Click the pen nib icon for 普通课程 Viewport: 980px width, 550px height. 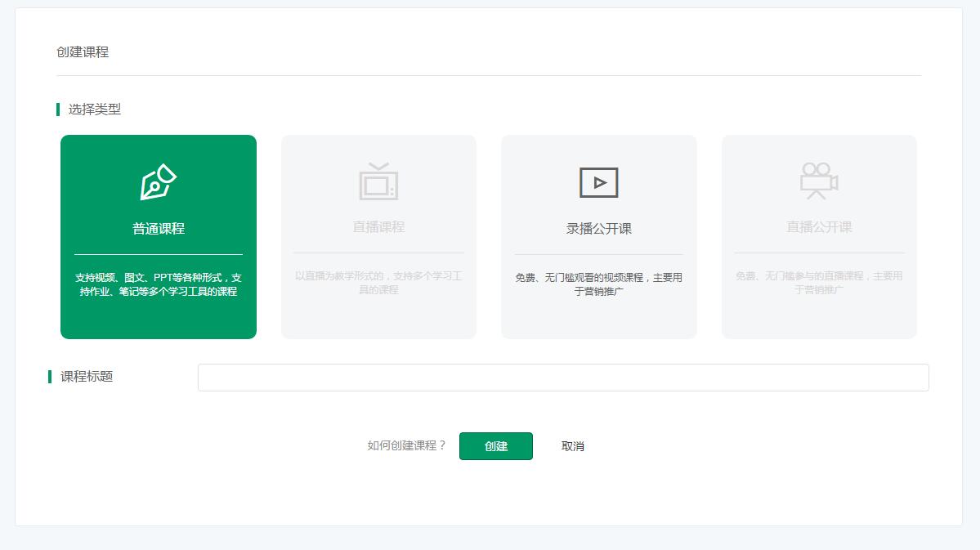click(158, 182)
